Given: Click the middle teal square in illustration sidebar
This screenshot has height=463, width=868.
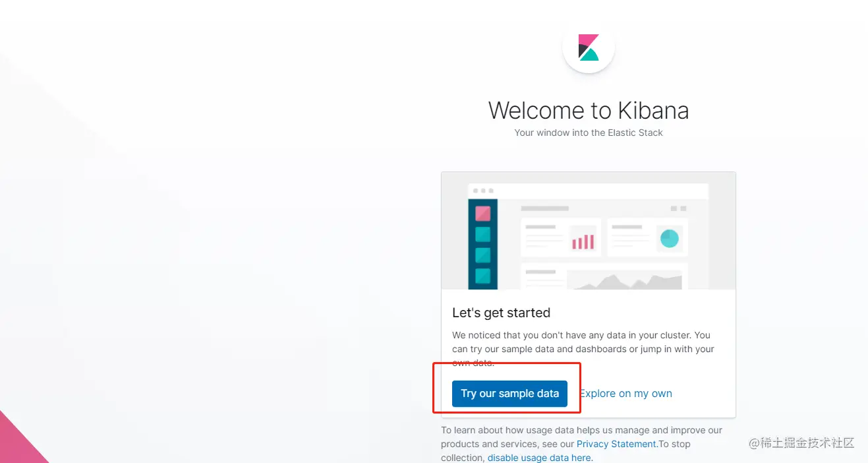Looking at the screenshot, I should coord(482,255).
